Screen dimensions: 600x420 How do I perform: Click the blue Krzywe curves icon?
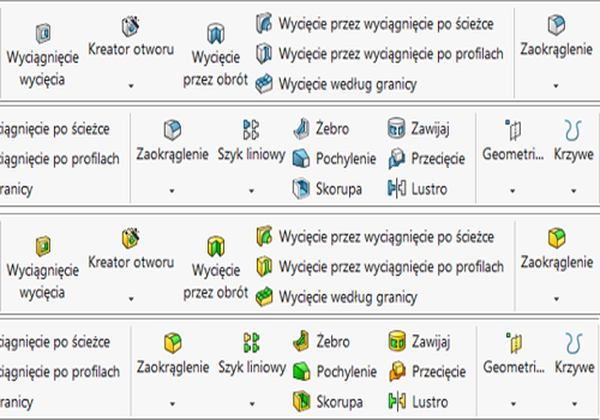click(x=573, y=130)
